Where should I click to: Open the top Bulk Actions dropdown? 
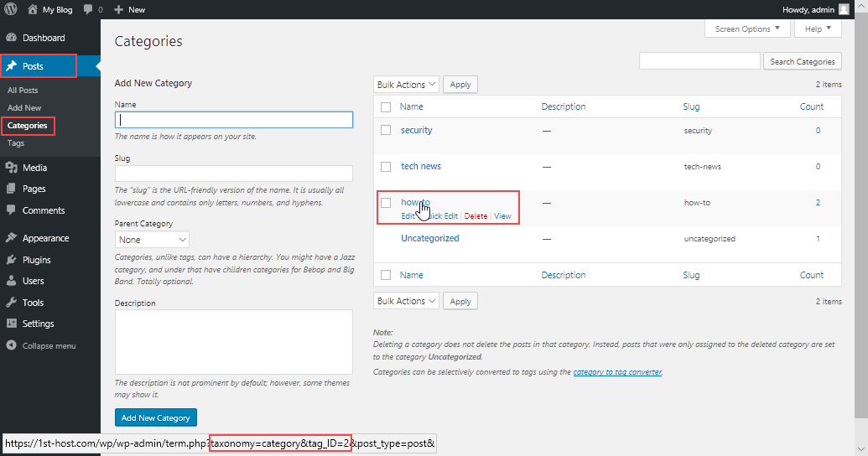(x=406, y=85)
